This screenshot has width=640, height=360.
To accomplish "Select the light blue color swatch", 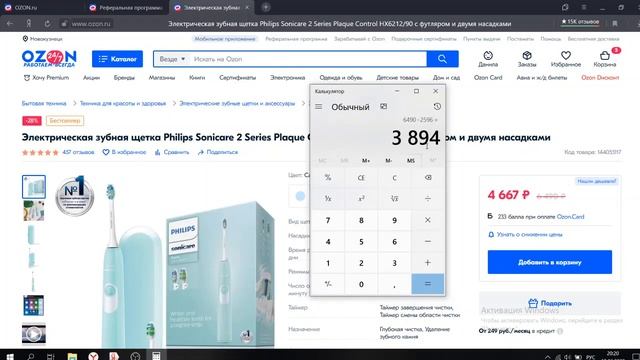I will [x=300, y=196].
